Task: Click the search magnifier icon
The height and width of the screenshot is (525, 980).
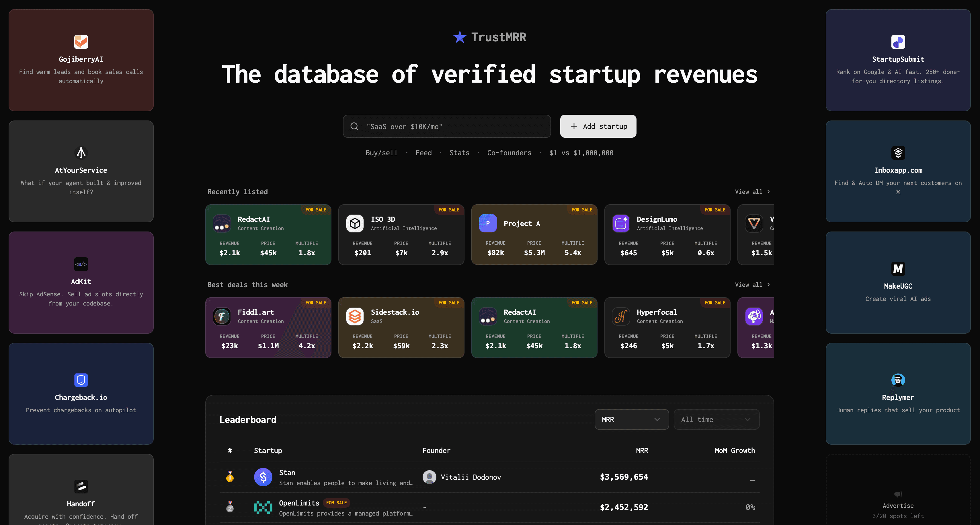Action: coord(354,127)
